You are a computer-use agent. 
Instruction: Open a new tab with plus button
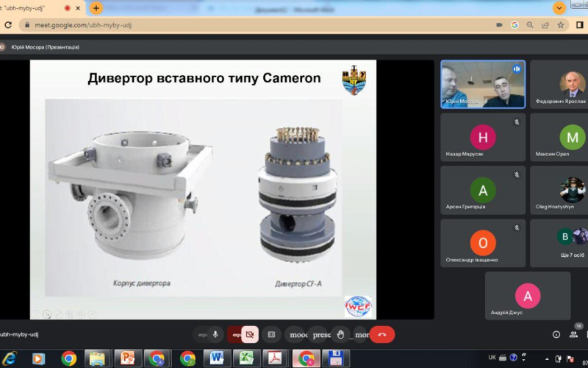tap(96, 8)
